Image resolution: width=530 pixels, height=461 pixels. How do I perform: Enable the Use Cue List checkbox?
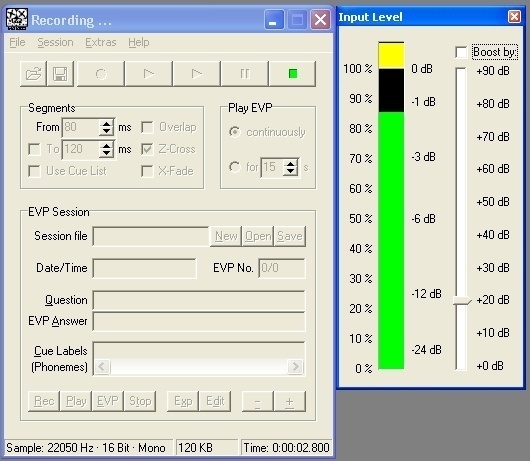coord(34,171)
